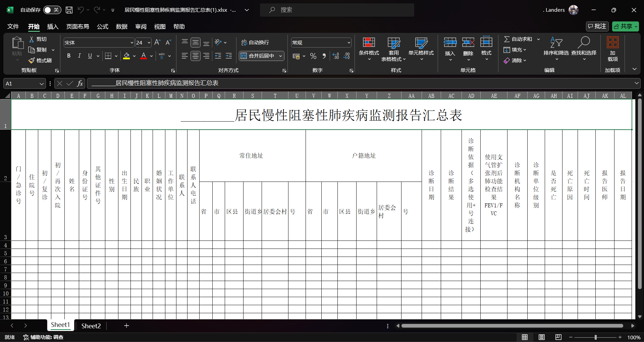Toggle middle vertical alignment
The height and width of the screenshot is (342, 644).
[196, 43]
